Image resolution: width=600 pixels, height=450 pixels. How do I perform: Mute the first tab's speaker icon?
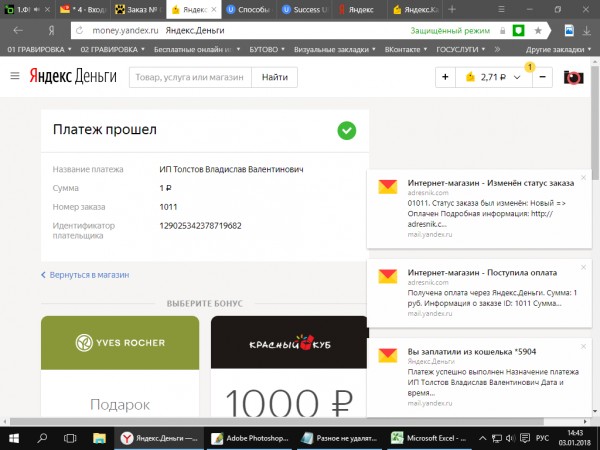(36, 10)
